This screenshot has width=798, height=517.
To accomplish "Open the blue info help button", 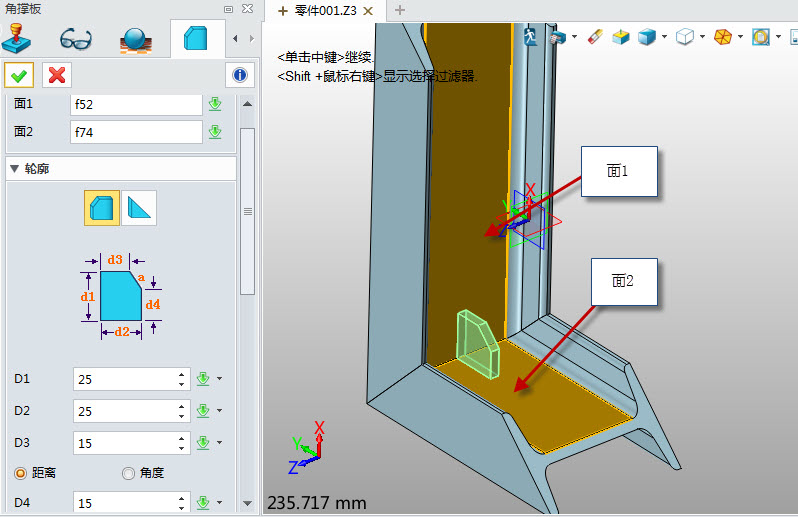I will [x=240, y=75].
